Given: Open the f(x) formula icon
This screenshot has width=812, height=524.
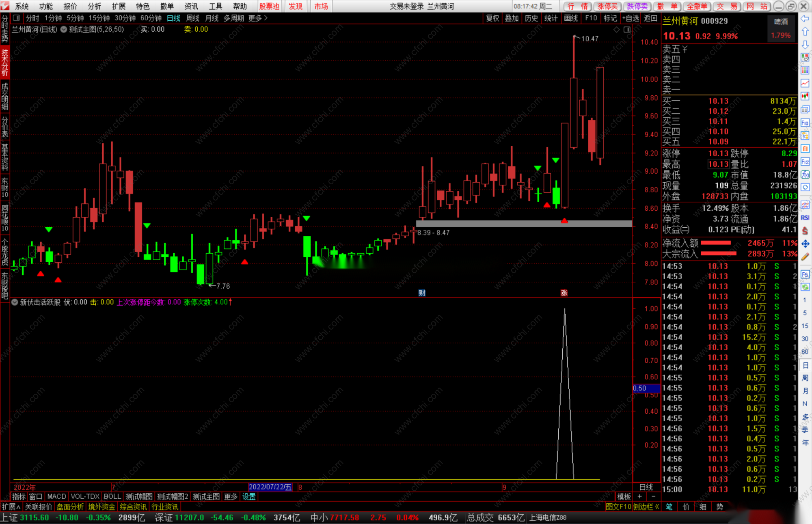Looking at the screenshot, I should (805, 175).
